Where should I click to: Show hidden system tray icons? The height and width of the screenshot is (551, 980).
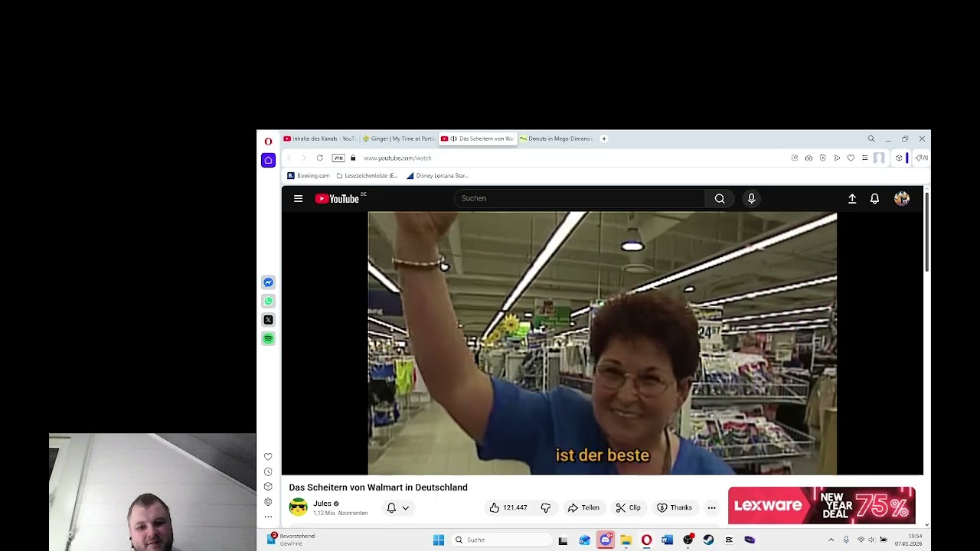click(x=831, y=540)
